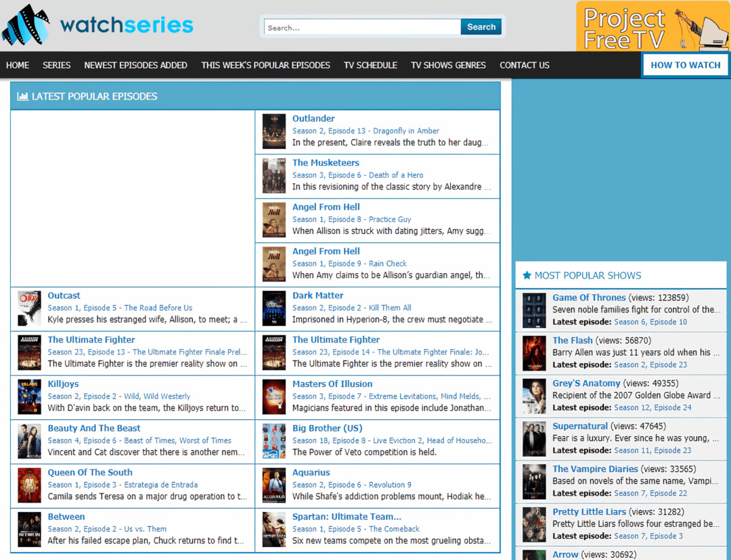Open the Grey'S Anatomy title link
Image resolution: width=731 pixels, height=560 pixels.
pyautogui.click(x=586, y=383)
